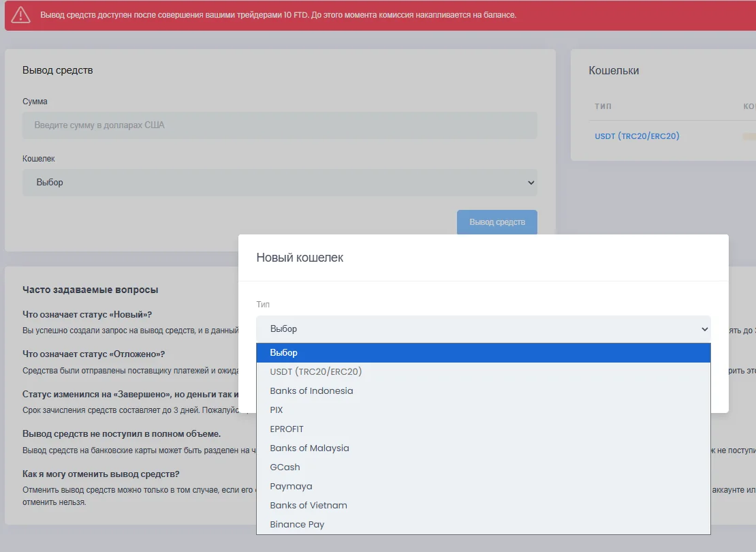Click the 'Кошельки' panel heading
This screenshot has height=552, width=756.
click(x=614, y=70)
